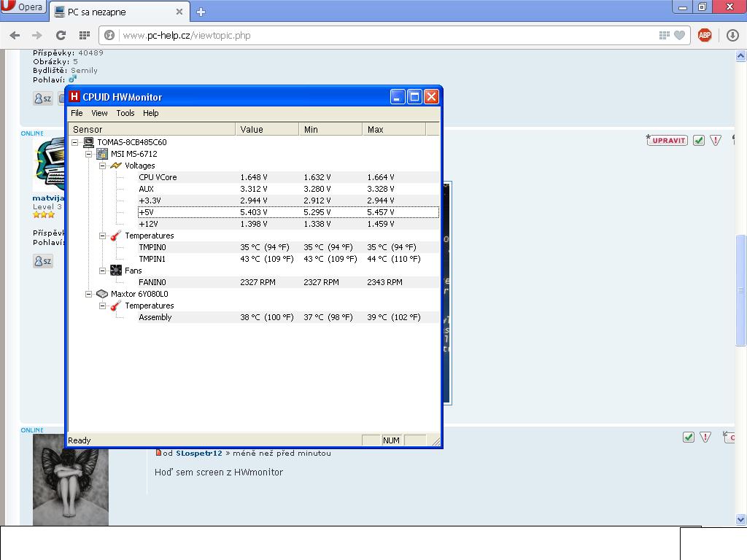Select the +3.3V voltage row
The image size is (747, 560).
click(288, 201)
